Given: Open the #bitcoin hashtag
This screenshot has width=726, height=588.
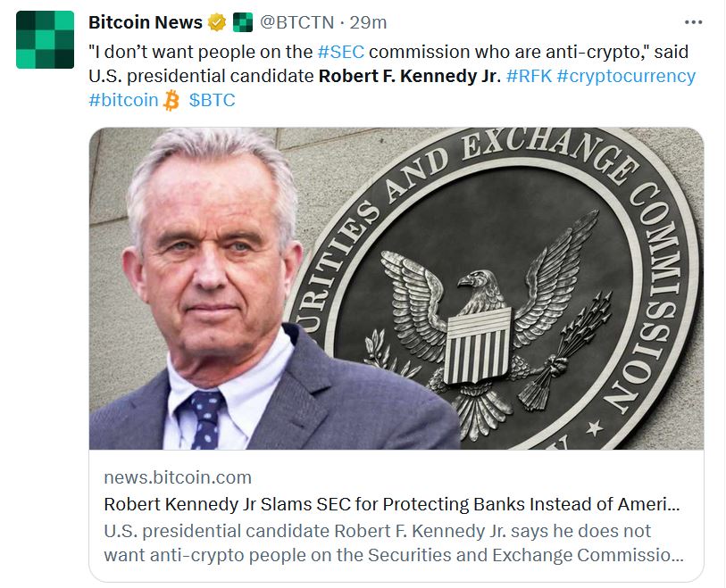Looking at the screenshot, I should [123, 100].
